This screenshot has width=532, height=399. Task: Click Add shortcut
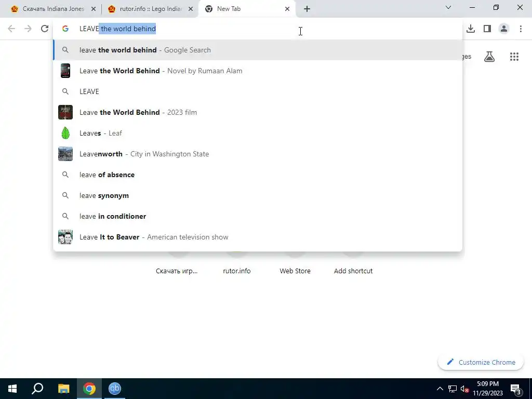point(353,271)
